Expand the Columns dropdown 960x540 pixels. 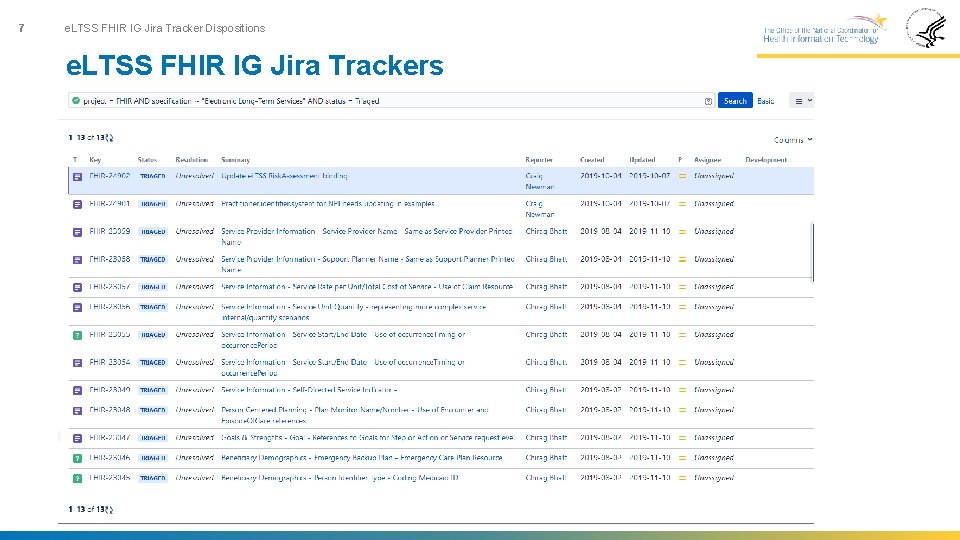(x=793, y=140)
